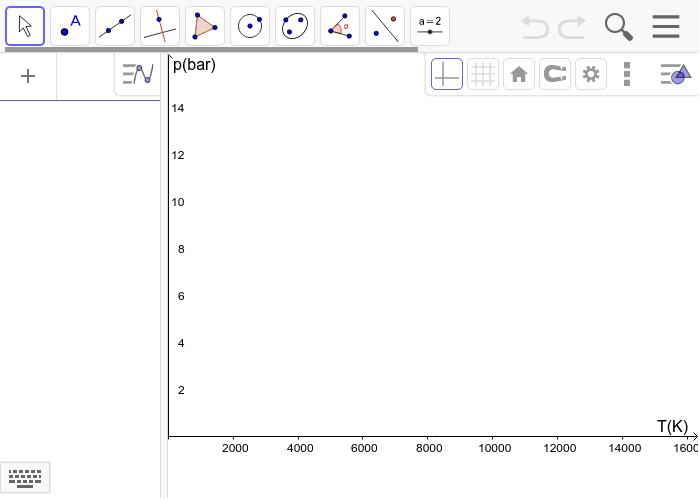The width and height of the screenshot is (700, 500).
Task: Select the Move arrow tool
Action: [25, 26]
